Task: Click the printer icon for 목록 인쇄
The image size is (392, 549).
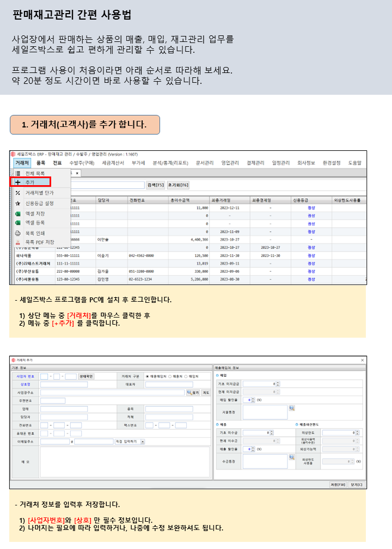Action: [x=18, y=233]
